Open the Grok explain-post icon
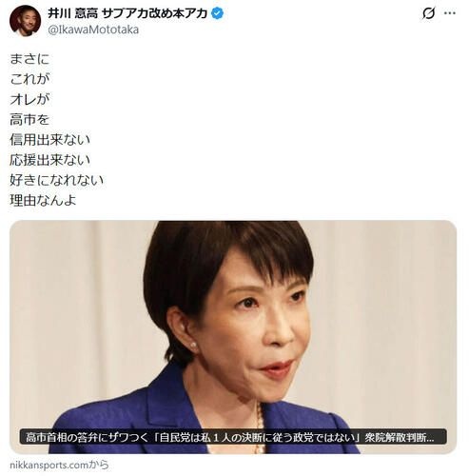The width and height of the screenshot is (469, 476). point(428,13)
